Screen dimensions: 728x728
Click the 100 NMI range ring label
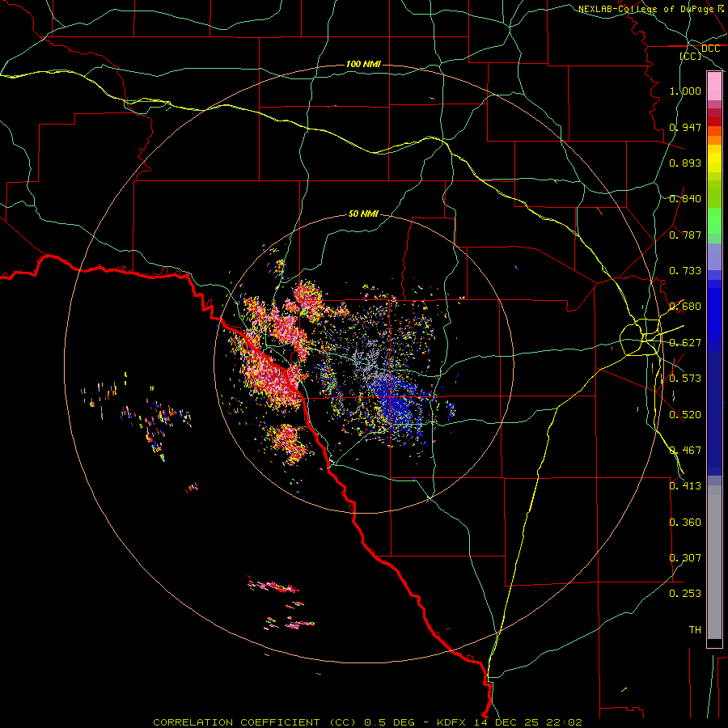[x=363, y=64]
